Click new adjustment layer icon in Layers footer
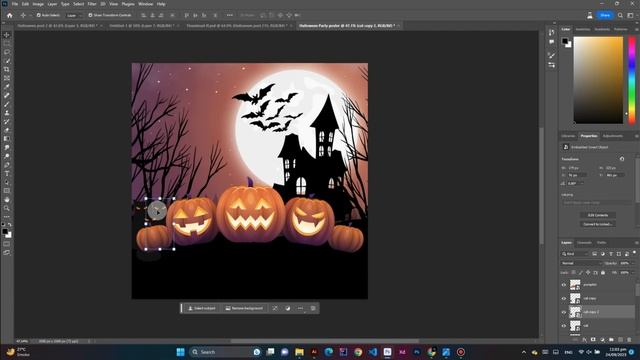Image resolution: width=640 pixels, height=360 pixels. pos(602,340)
